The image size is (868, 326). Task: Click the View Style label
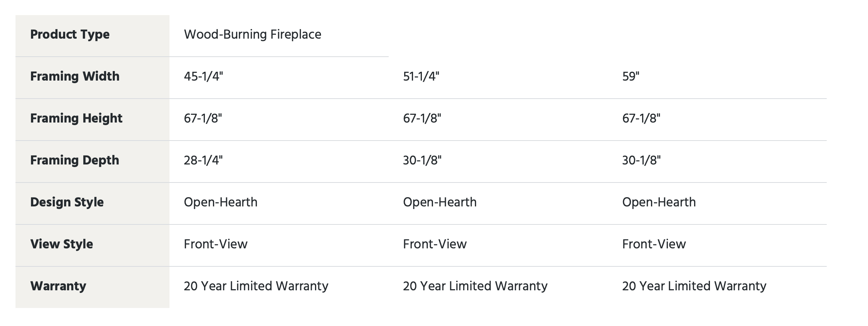(62, 244)
